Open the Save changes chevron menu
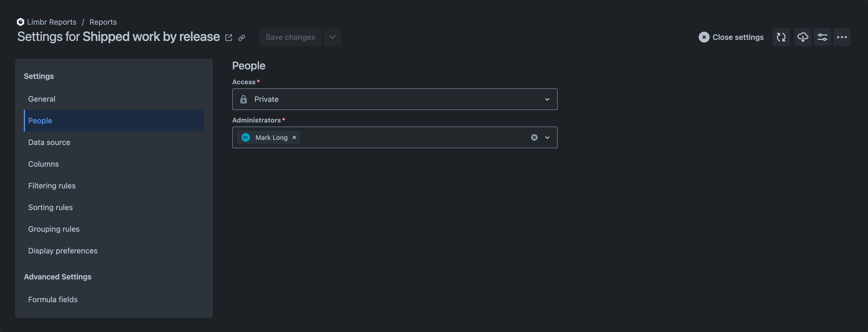 (332, 37)
